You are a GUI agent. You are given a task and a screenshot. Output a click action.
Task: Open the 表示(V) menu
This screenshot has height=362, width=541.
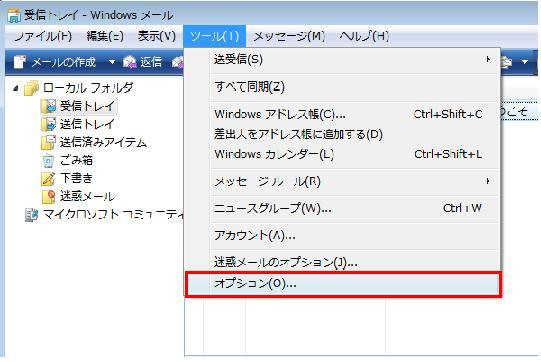click(x=157, y=36)
